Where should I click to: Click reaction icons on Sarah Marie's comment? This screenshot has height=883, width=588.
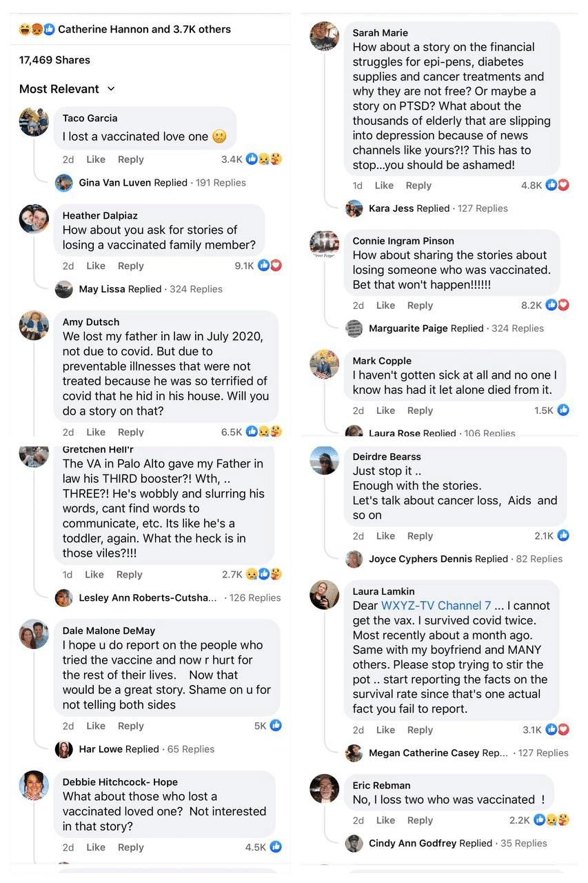coord(558,185)
